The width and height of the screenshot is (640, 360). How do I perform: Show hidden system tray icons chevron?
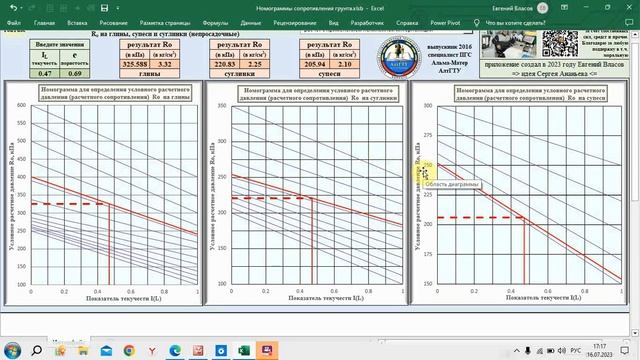(516, 351)
